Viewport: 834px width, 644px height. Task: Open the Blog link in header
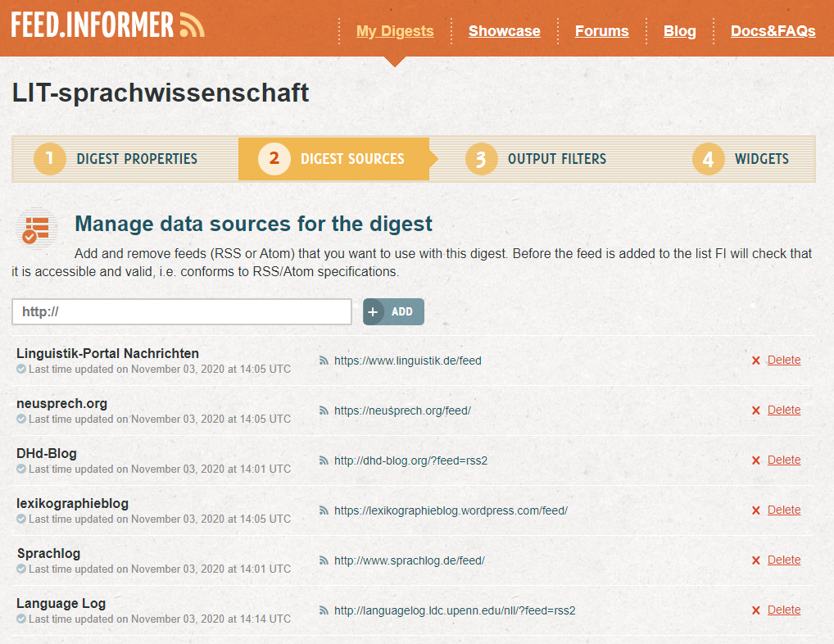tap(679, 31)
